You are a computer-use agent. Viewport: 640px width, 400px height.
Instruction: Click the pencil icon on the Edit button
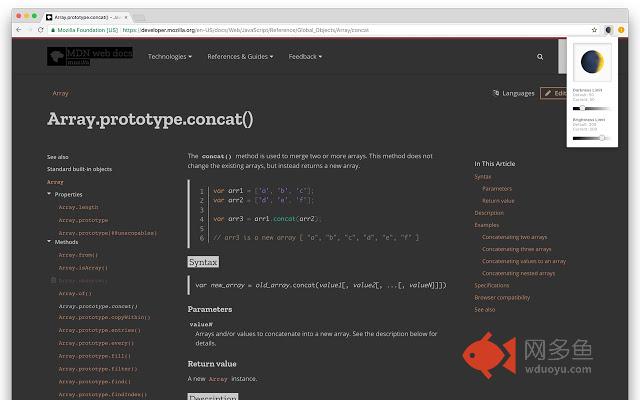[x=548, y=93]
